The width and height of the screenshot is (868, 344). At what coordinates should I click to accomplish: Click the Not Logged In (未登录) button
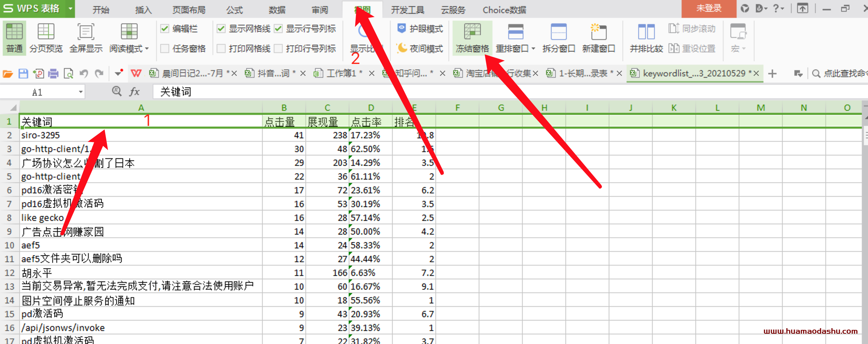coord(708,9)
